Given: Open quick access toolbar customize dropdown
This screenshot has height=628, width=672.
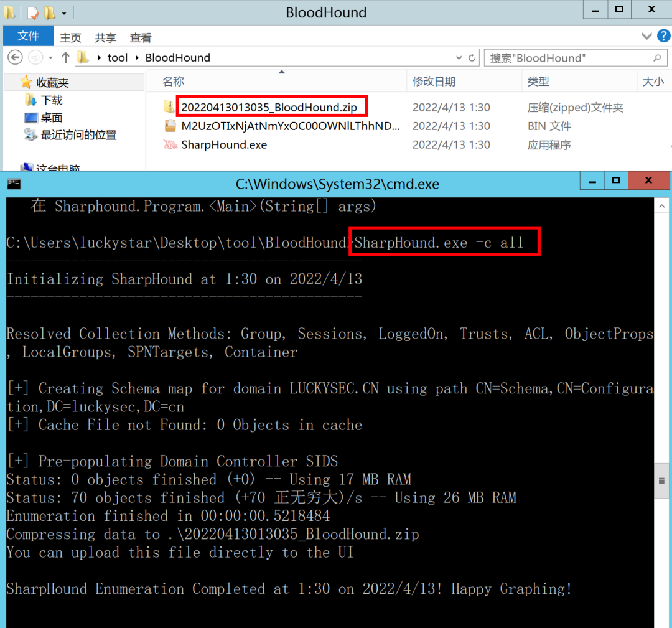Looking at the screenshot, I should pos(64,13).
